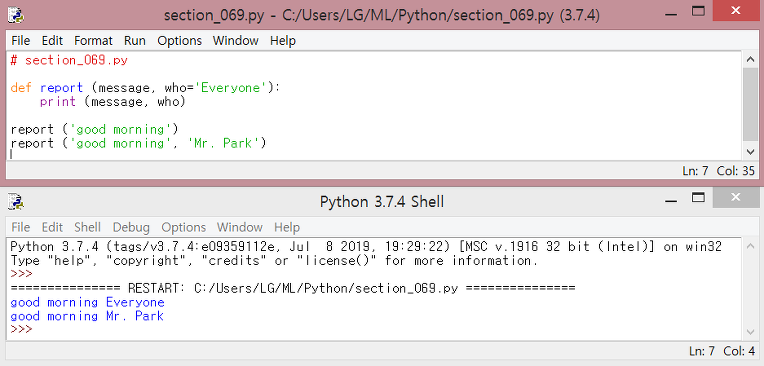Click the Shell scrollbar down arrow
The height and width of the screenshot is (366, 764).
750,332
